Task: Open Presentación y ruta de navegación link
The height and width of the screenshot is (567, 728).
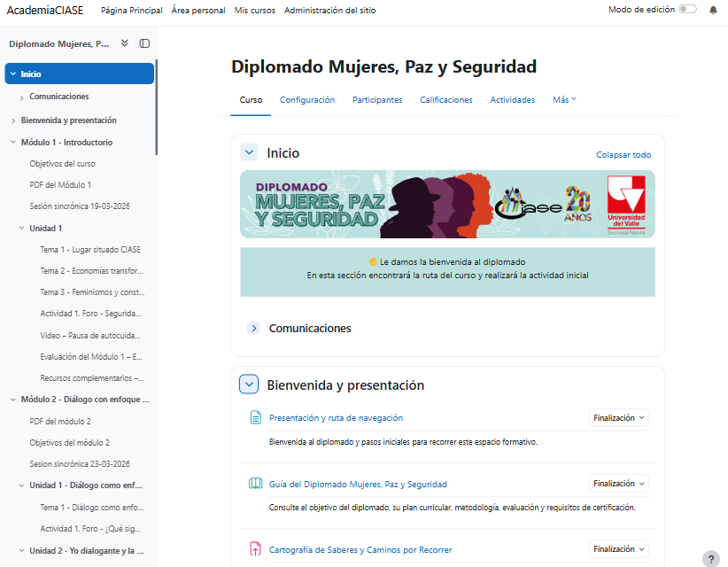Action: point(336,417)
